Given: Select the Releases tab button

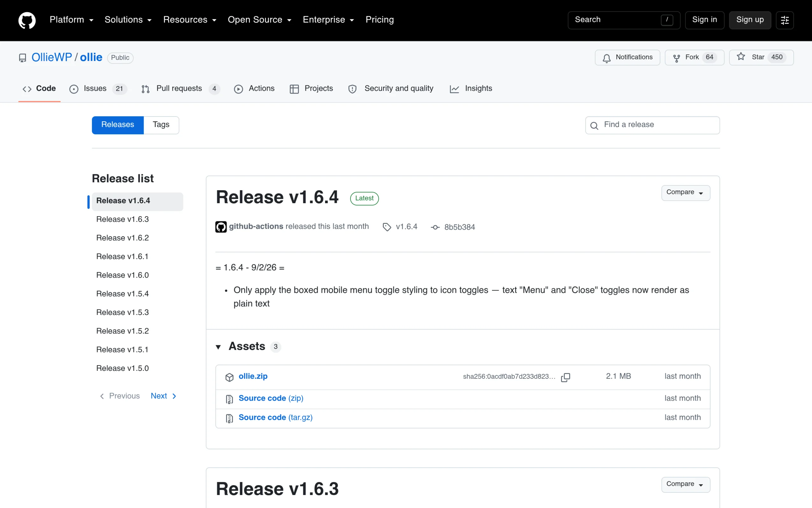Looking at the screenshot, I should pos(118,125).
